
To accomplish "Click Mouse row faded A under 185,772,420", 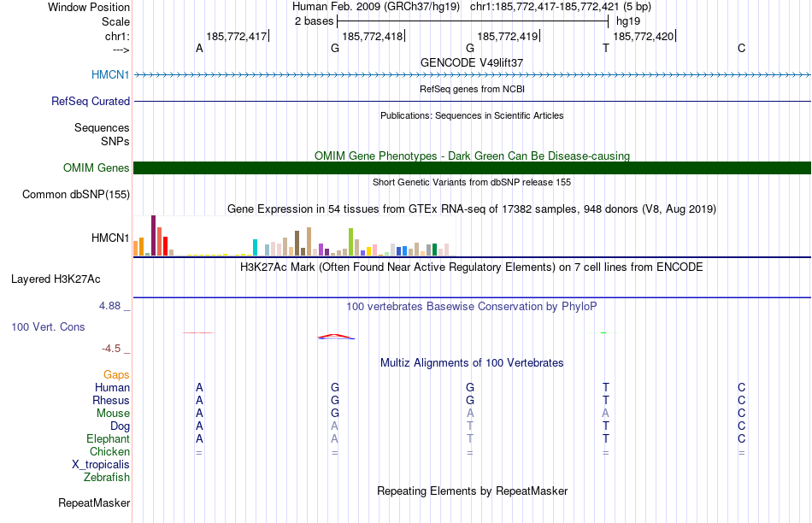I will pos(606,414).
